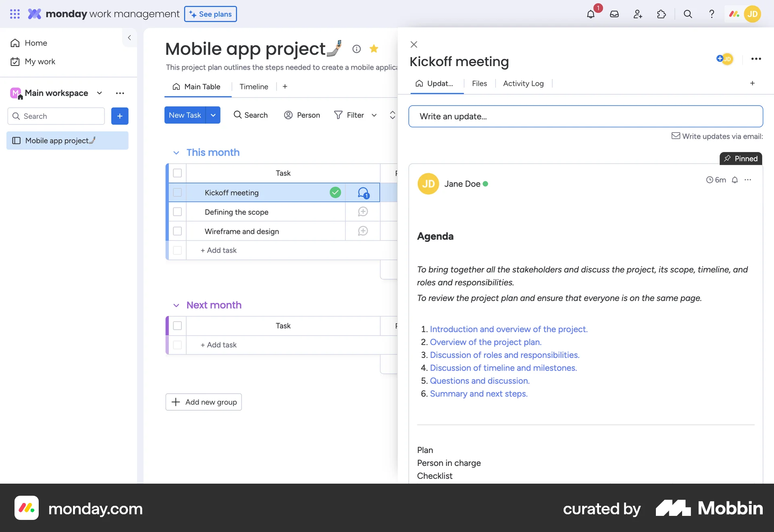
Task: Add an update to Defining the scope task
Action: [362, 211]
